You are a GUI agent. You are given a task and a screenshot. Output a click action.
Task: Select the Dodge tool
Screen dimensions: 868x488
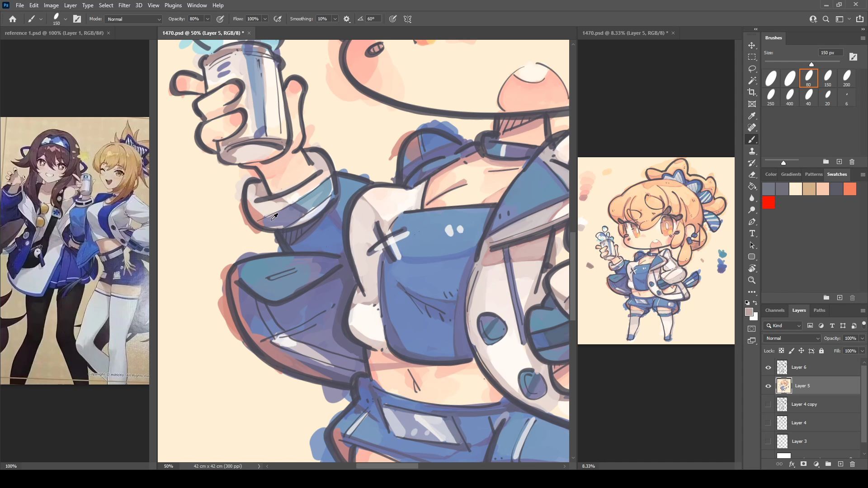(752, 210)
